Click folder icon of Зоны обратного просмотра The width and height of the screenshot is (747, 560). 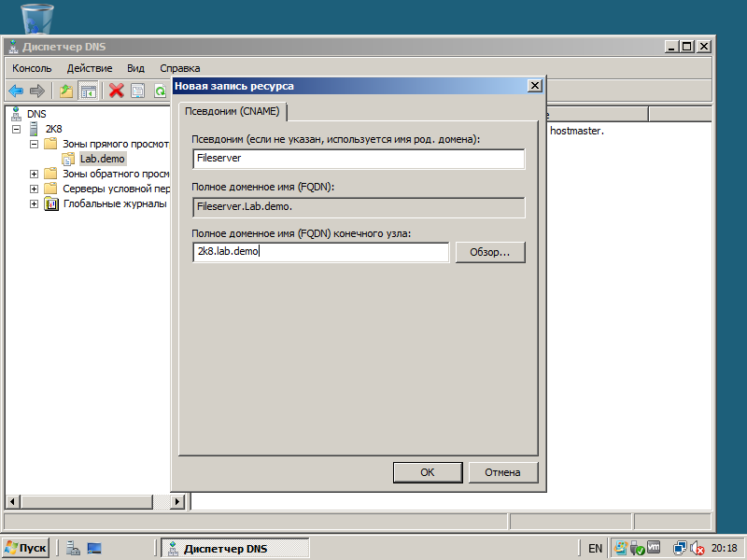tap(50, 174)
